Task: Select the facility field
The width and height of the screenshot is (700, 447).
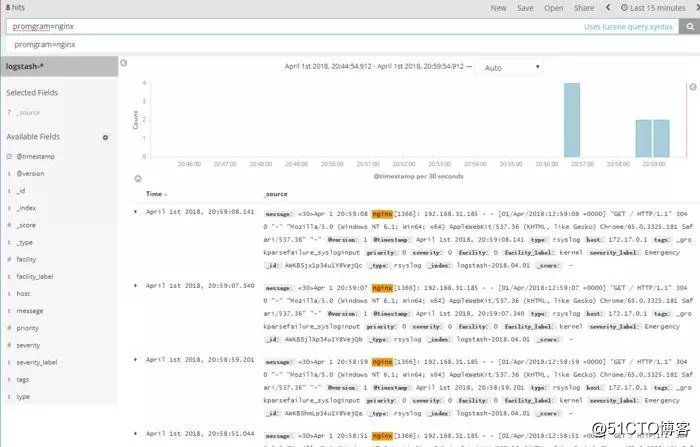Action: pyautogui.click(x=26, y=259)
